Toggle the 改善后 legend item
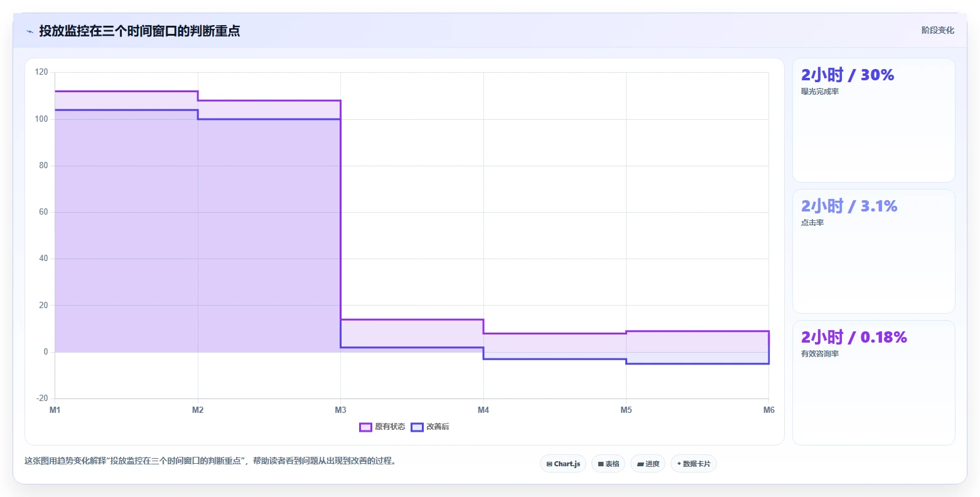Screen dimensions: 980x497 pos(430,427)
